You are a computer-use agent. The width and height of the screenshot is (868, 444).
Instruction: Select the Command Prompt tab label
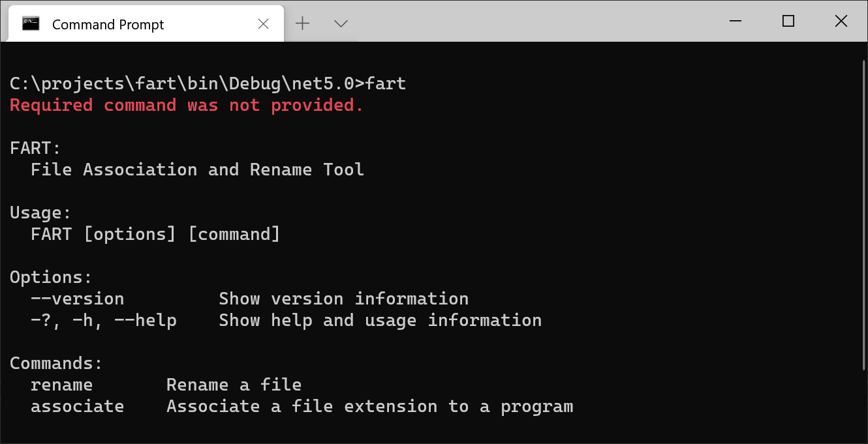tap(108, 24)
